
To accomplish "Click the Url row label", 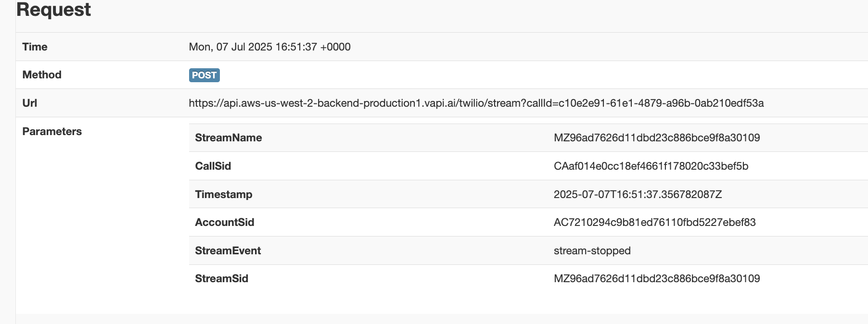I will 29,103.
